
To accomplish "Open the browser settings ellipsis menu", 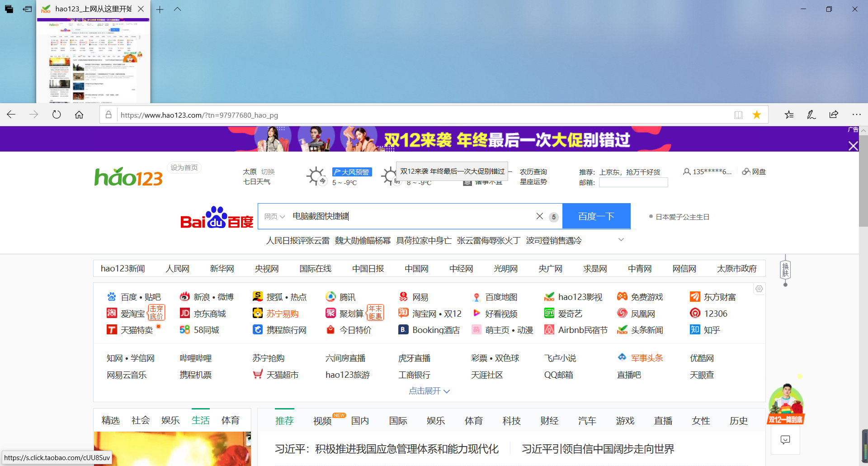I will pyautogui.click(x=856, y=114).
